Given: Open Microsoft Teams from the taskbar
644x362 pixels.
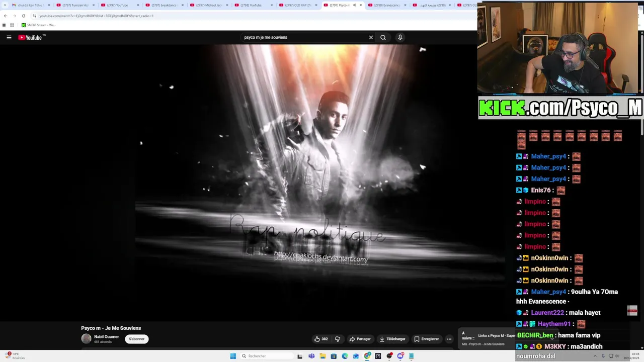Looking at the screenshot, I should pos(311,356).
